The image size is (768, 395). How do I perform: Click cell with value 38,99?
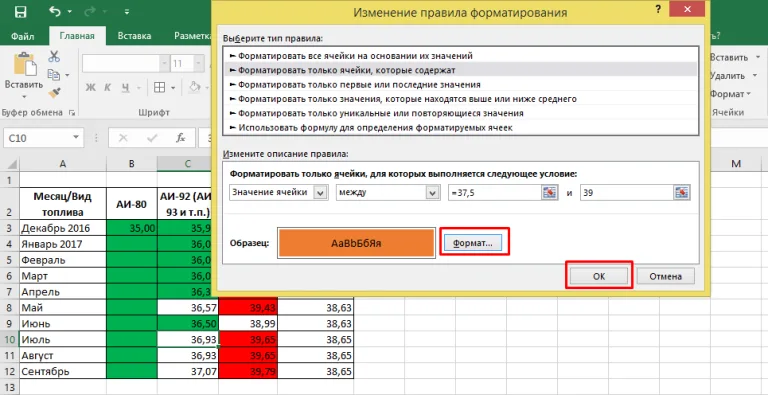[x=248, y=323]
